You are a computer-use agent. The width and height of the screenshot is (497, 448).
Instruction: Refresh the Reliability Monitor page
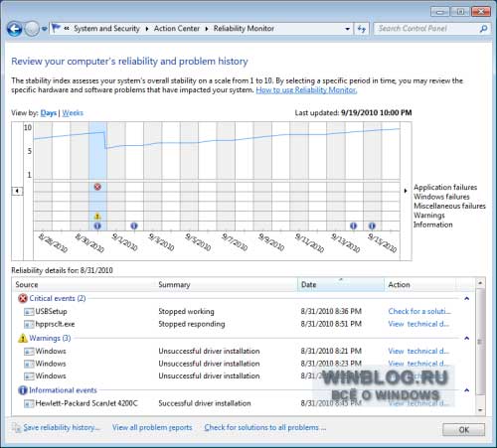(x=362, y=29)
